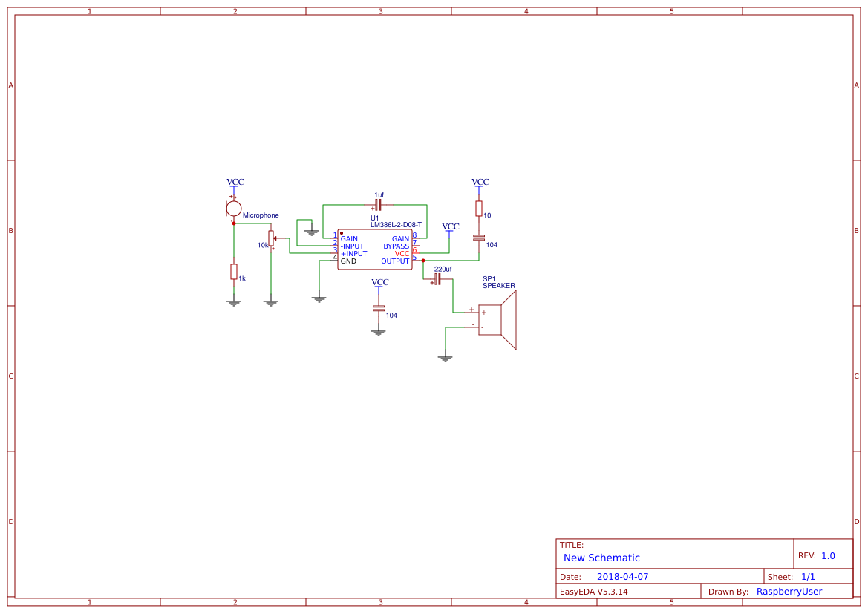
Task: Select the 10 ohm resistor near VCC
Action: (479, 209)
